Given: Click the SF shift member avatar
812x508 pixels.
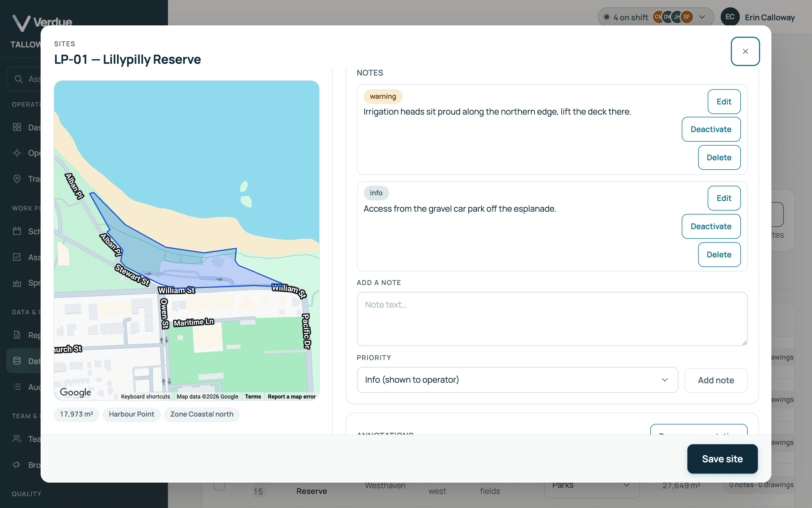Looking at the screenshot, I should (687, 17).
